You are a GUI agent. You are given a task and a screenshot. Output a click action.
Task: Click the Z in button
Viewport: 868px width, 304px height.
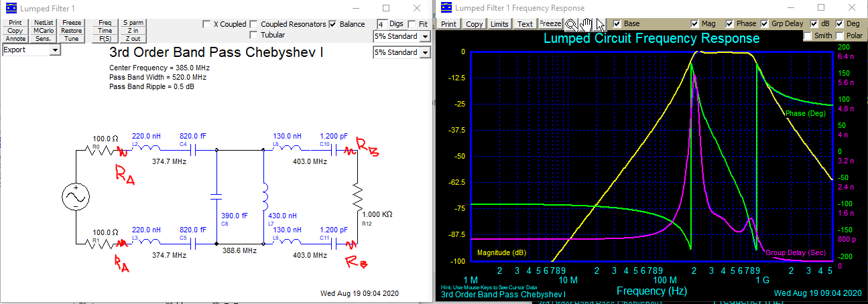(133, 31)
